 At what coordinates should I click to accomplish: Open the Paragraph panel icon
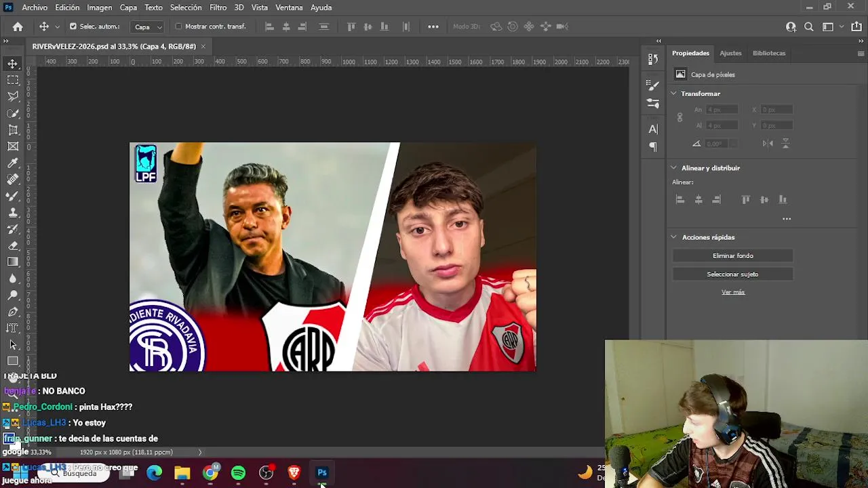(653, 146)
